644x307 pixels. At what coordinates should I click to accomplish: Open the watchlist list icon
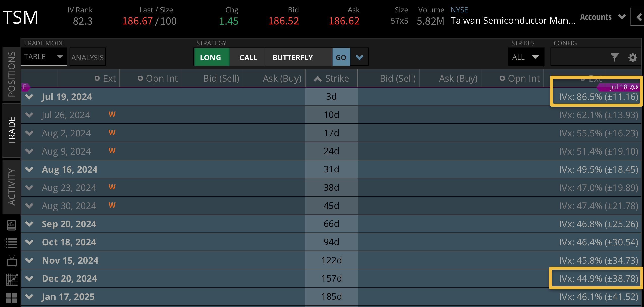(x=11, y=243)
